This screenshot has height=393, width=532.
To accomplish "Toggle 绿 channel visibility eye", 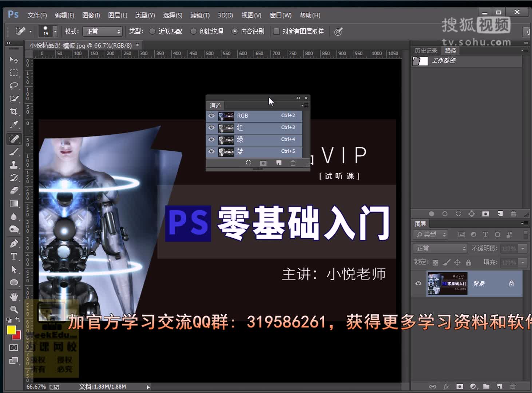I will [x=211, y=139].
